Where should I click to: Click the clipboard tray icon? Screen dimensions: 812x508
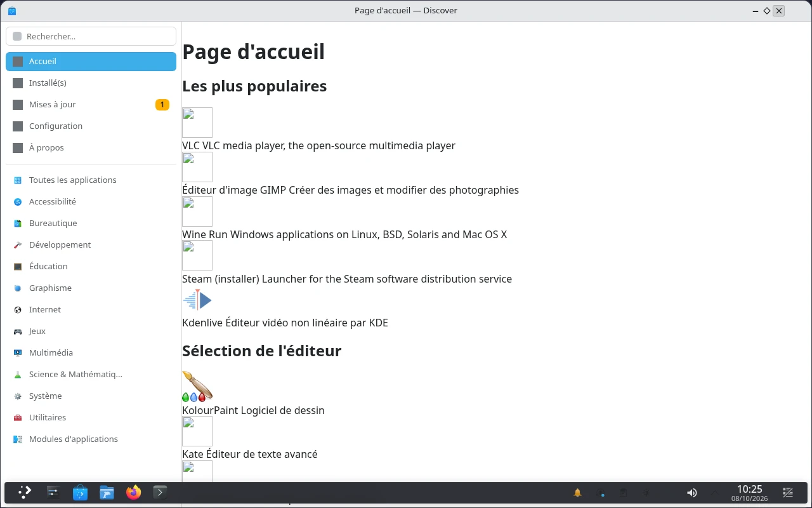(623, 493)
